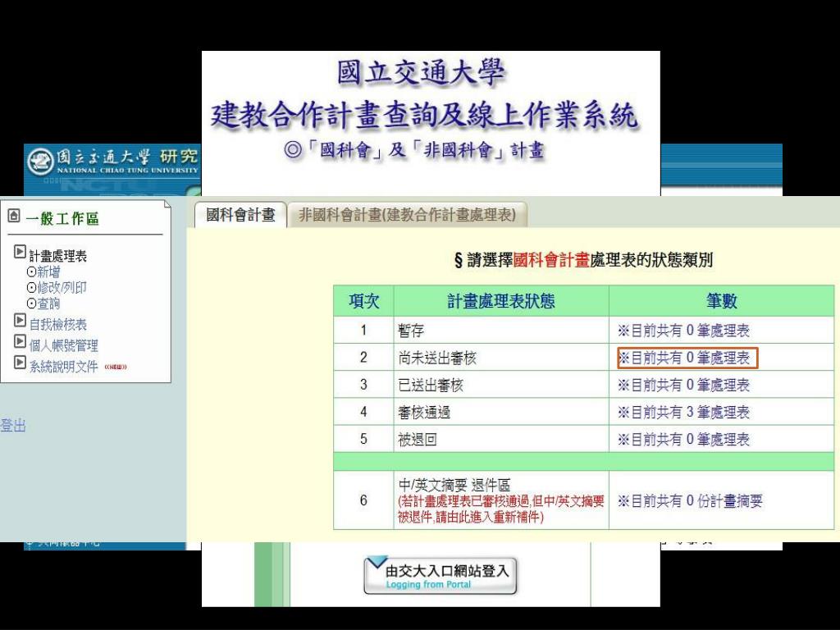Open the 0 份計畫摘要 link
This screenshot has height=630, width=840.
689,501
